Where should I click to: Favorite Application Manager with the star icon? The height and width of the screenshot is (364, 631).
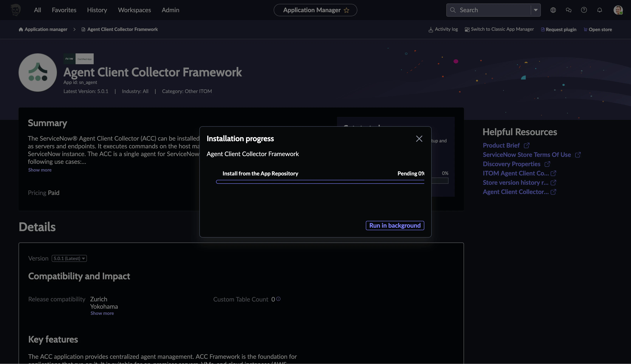(346, 10)
